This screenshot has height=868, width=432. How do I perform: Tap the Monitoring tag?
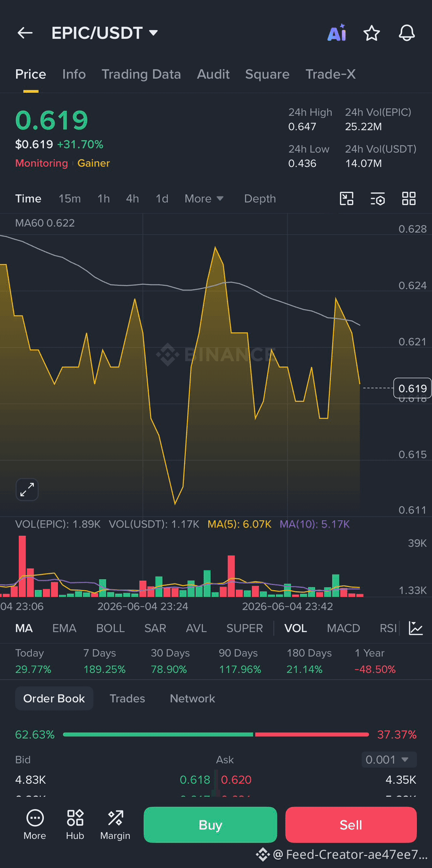coord(42,163)
